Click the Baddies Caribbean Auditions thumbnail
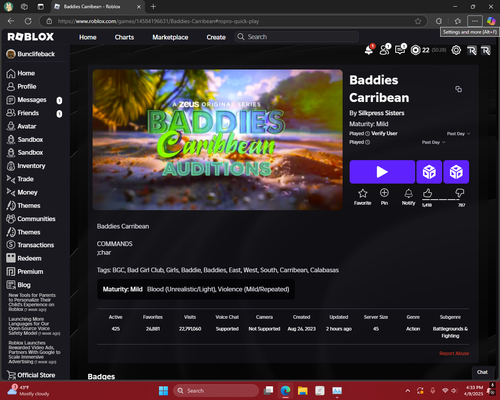The height and width of the screenshot is (400, 500). click(217, 140)
